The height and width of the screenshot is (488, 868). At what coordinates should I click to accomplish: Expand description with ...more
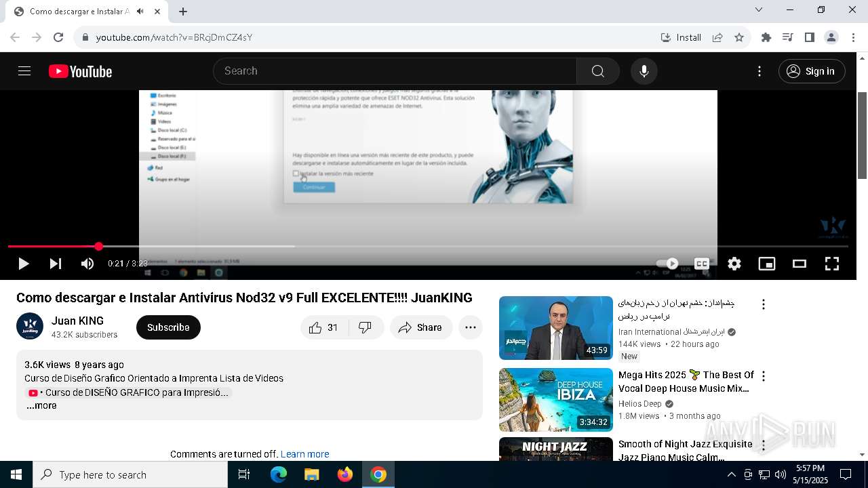pyautogui.click(x=41, y=405)
